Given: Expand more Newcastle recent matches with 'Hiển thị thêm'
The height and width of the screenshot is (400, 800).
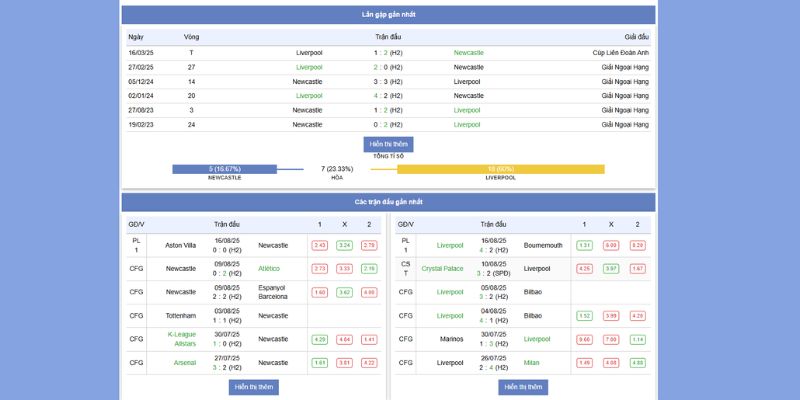Looking at the screenshot, I should coord(253,387).
